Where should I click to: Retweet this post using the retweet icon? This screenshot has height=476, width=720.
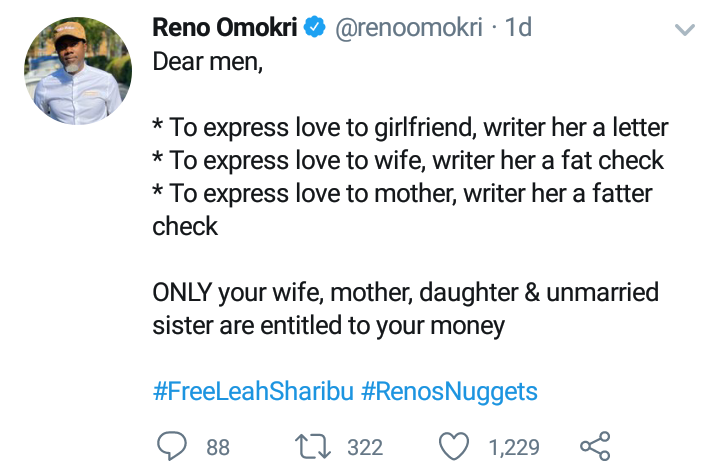[x=315, y=446]
